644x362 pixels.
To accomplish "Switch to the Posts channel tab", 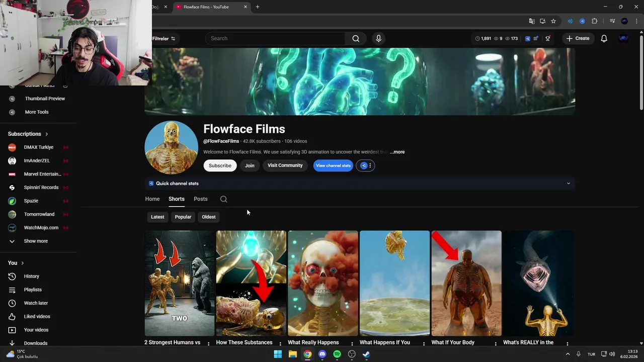I will [201, 199].
